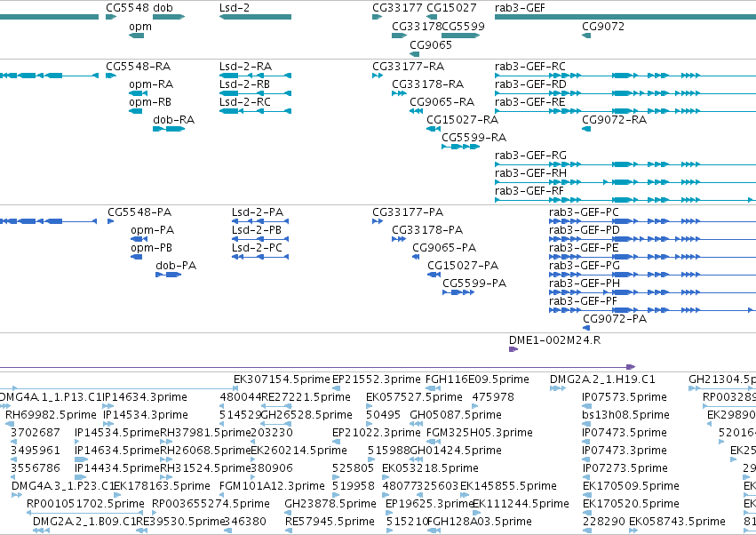Click the CG33177 gene label
The height and width of the screenshot is (535, 756).
pos(398,8)
